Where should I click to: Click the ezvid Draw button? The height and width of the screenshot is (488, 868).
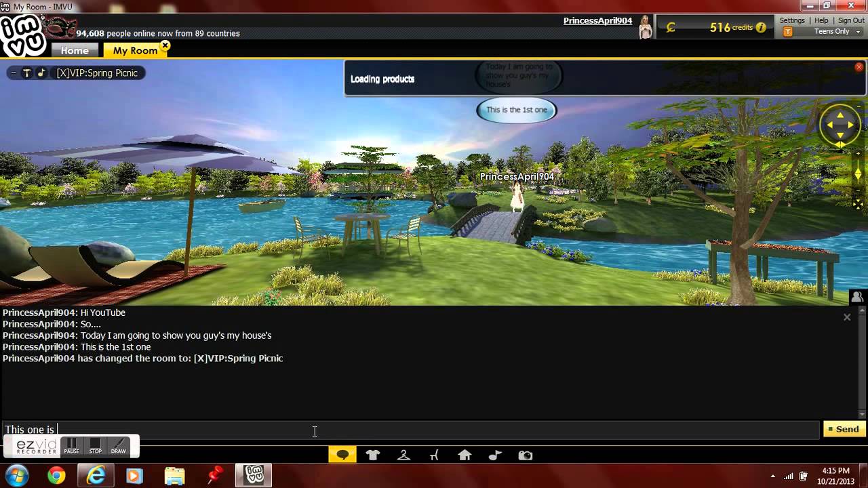pyautogui.click(x=119, y=446)
